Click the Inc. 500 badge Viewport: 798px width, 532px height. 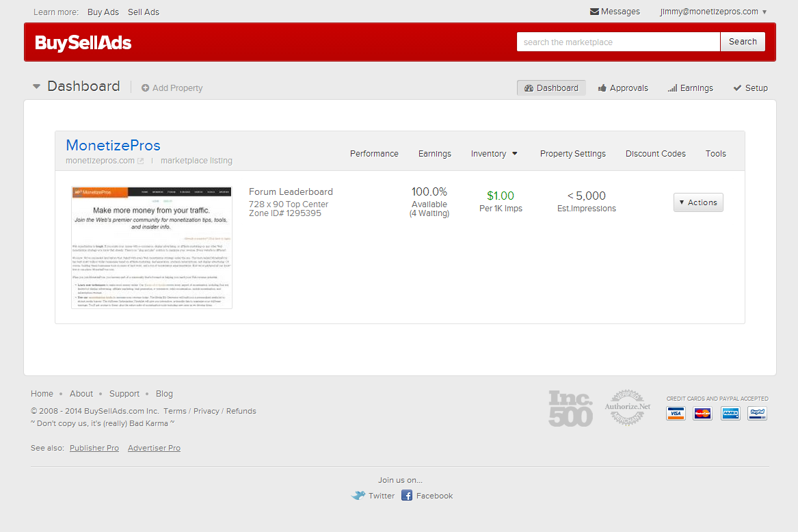point(570,408)
